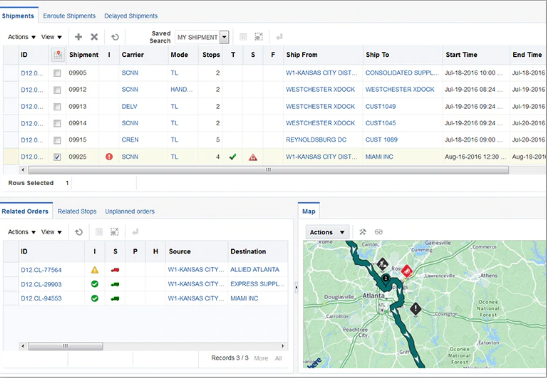Check the box for shipment 09915
The height and width of the screenshot is (378, 547).
[x=57, y=140]
